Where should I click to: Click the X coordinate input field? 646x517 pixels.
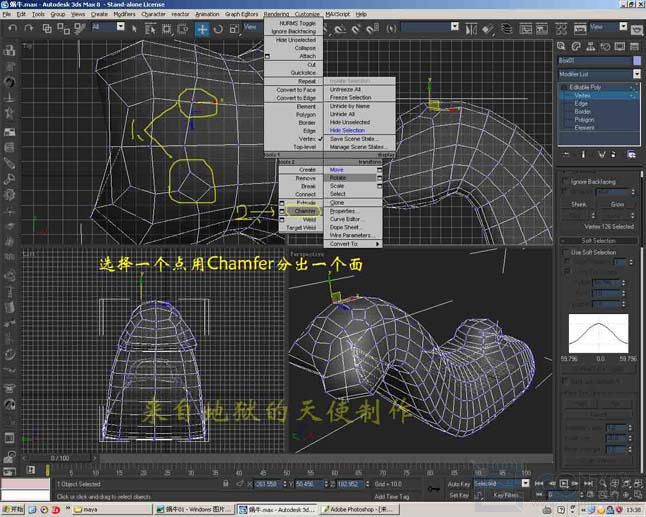[x=267, y=484]
